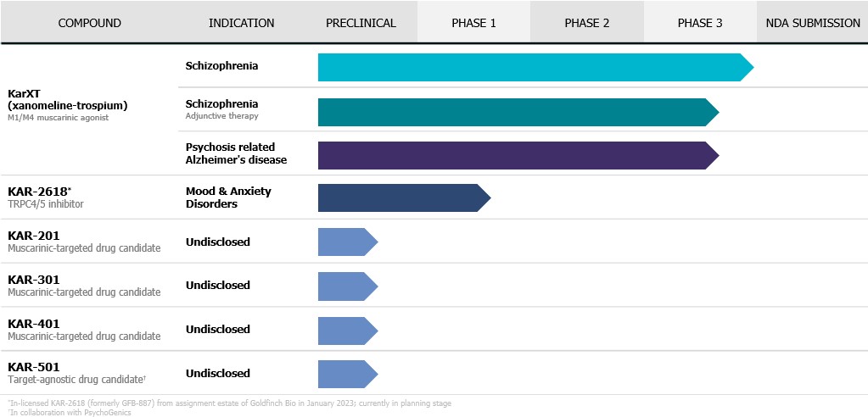Select the PHASE 1 header
Viewport: 868px width, 417px height.
[x=473, y=23]
